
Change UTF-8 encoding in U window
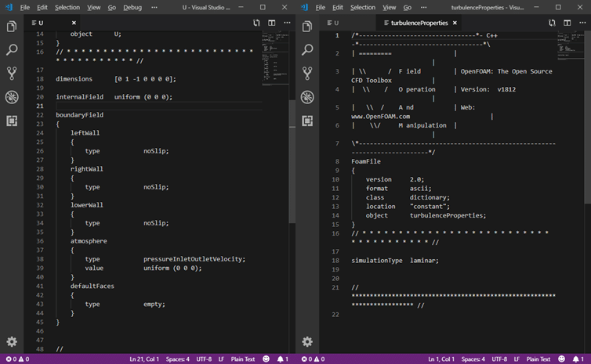pyautogui.click(x=204, y=359)
